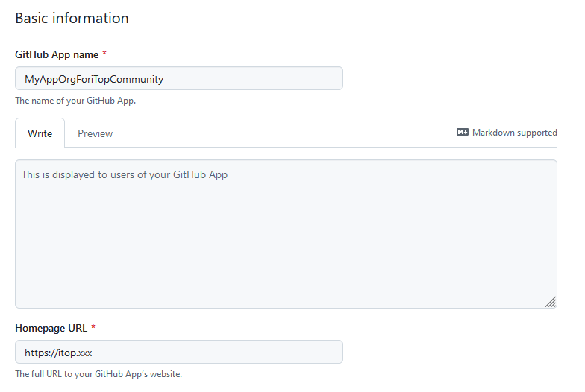Click 'The name of your GitHub App' hint
The height and width of the screenshot is (392, 585).
pyautogui.click(x=75, y=101)
